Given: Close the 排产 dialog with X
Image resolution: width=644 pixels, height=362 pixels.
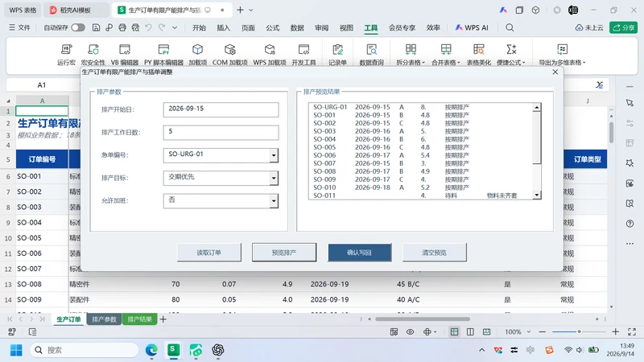Looking at the screenshot, I should 555,72.
